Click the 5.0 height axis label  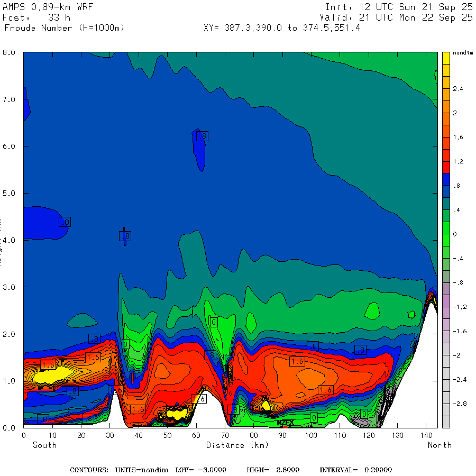coord(9,194)
